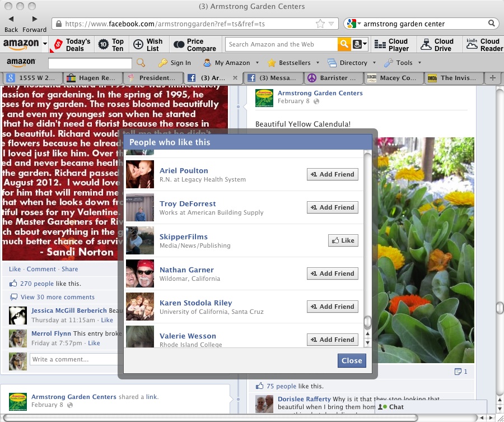Open Nathan Garner's profile link
This screenshot has height=422, width=504.
point(186,270)
